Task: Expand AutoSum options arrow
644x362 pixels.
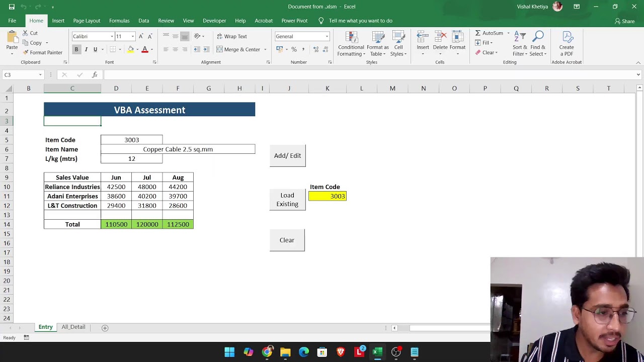Action: coord(508,33)
